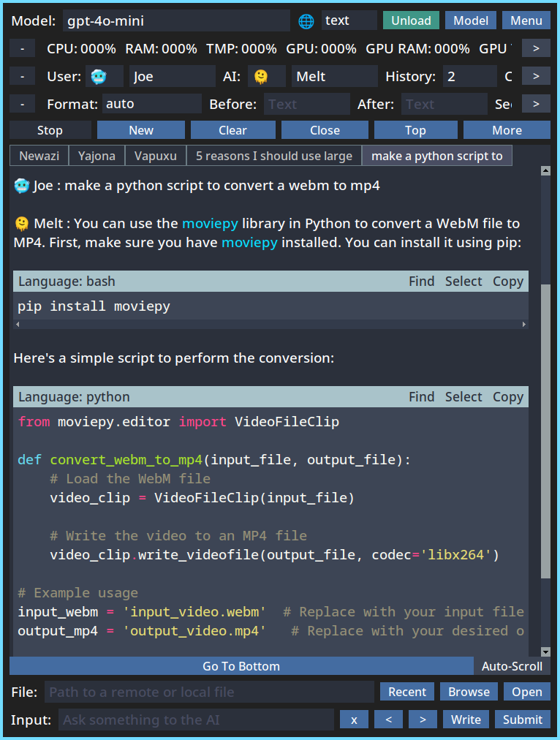Click Go To Bottom bar
560x740 pixels.
[x=241, y=666]
